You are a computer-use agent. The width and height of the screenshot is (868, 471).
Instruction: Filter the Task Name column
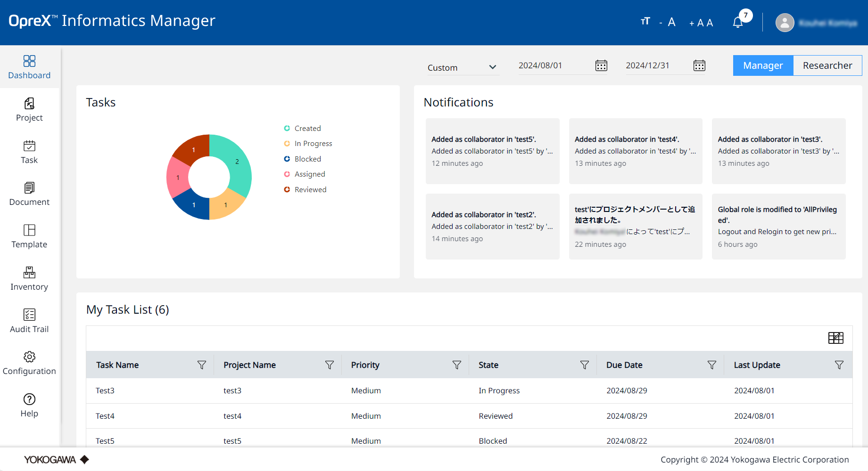(x=202, y=365)
